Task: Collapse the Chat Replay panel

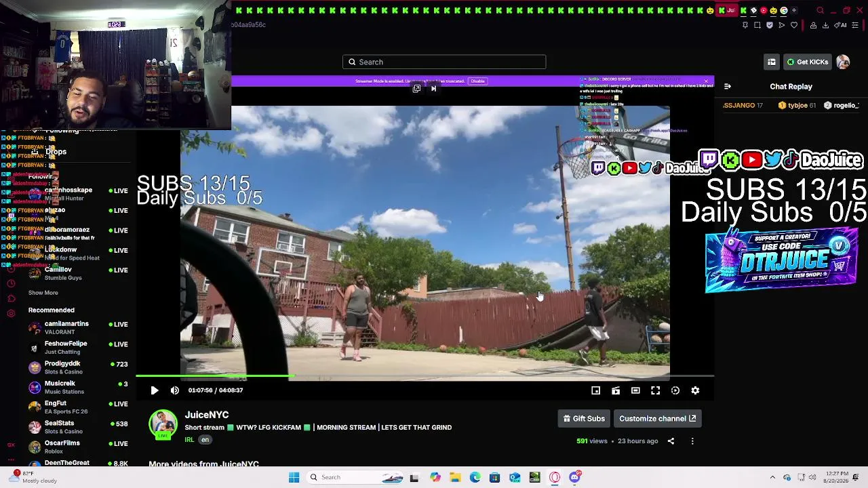Action: click(x=728, y=87)
